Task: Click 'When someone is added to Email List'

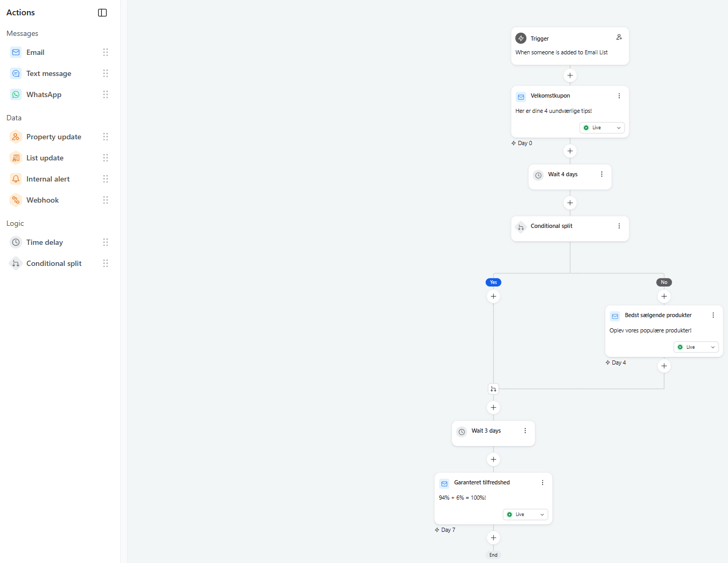Action: pos(562,53)
